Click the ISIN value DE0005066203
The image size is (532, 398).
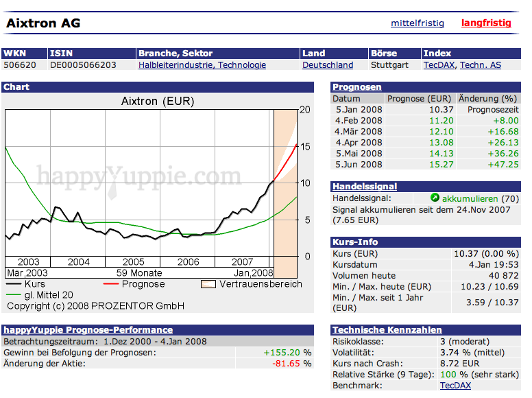83,65
